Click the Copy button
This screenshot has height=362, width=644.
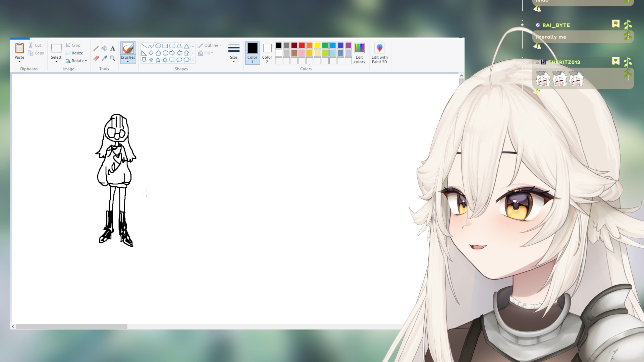(x=36, y=53)
